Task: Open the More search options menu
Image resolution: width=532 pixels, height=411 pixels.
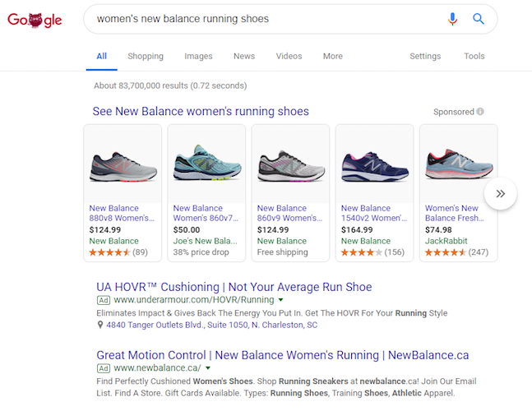Action: 332,56
